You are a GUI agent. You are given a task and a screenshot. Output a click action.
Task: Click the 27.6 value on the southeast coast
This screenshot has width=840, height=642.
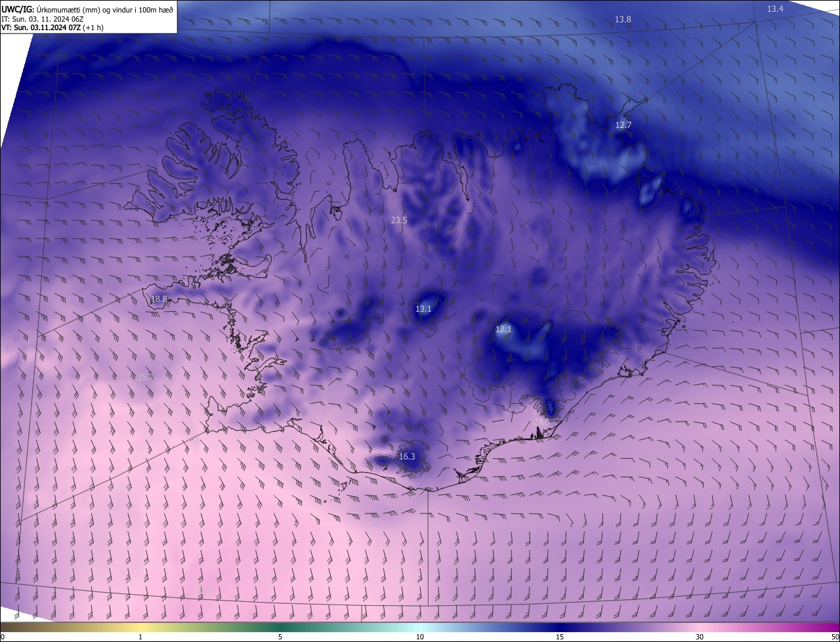click(x=541, y=421)
